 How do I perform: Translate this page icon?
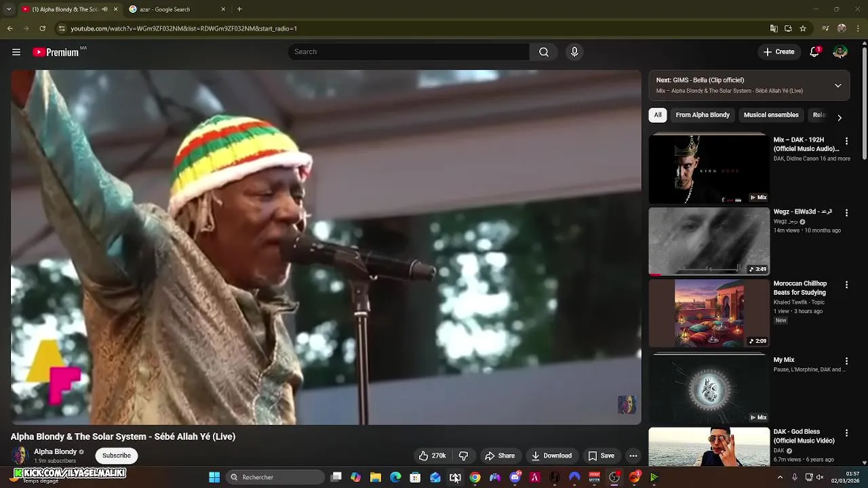pyautogui.click(x=774, y=28)
